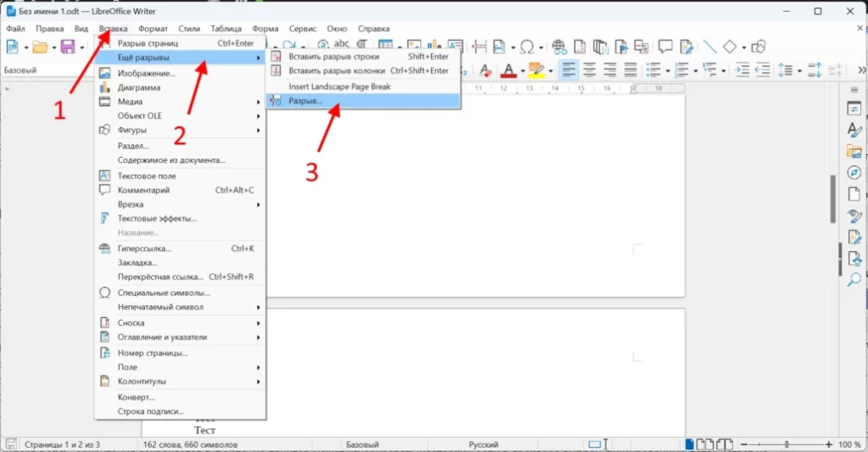Choose Специальные символы... menu entry

pos(181,293)
